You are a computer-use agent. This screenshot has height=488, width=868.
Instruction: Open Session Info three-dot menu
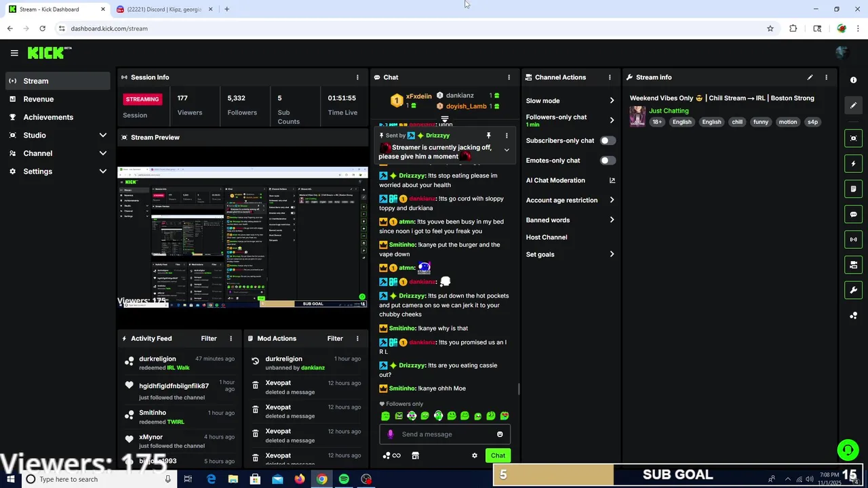click(357, 77)
